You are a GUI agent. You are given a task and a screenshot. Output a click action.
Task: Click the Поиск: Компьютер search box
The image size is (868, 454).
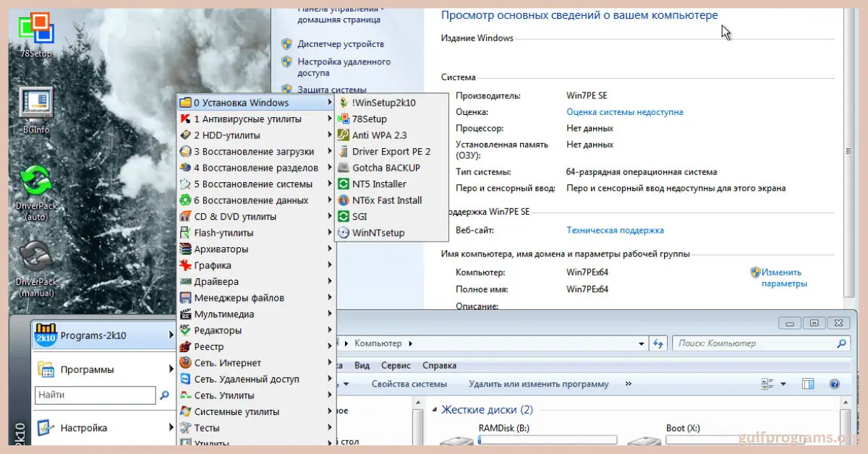coord(754,343)
